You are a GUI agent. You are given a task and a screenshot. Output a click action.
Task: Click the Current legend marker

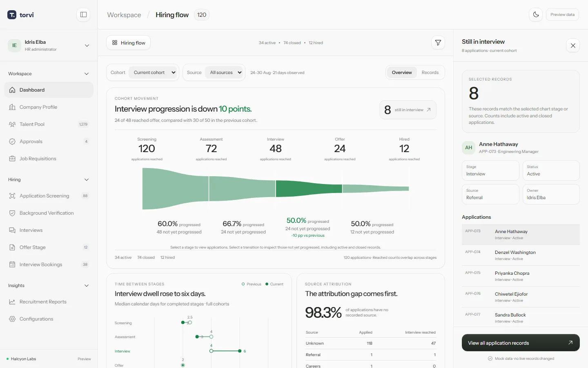[x=267, y=284]
